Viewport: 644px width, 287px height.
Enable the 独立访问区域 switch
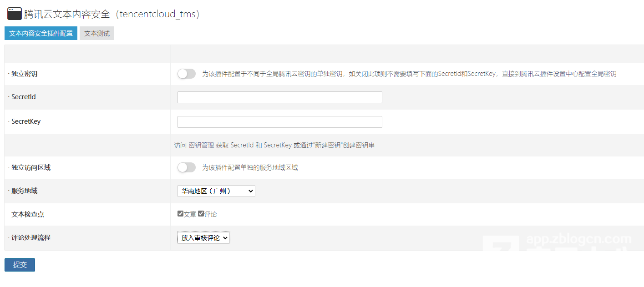(x=186, y=167)
